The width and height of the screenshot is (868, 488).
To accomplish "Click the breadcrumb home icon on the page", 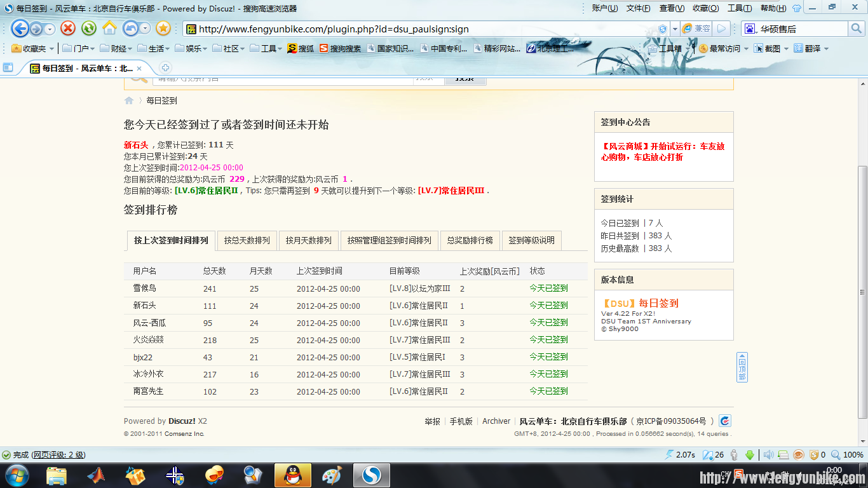I will pos(129,100).
